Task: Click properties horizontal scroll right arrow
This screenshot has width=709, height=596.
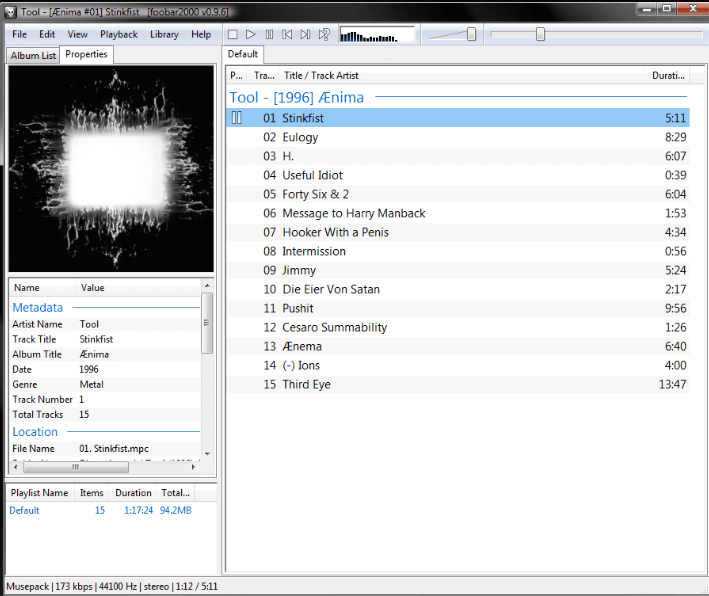Action: [194, 467]
